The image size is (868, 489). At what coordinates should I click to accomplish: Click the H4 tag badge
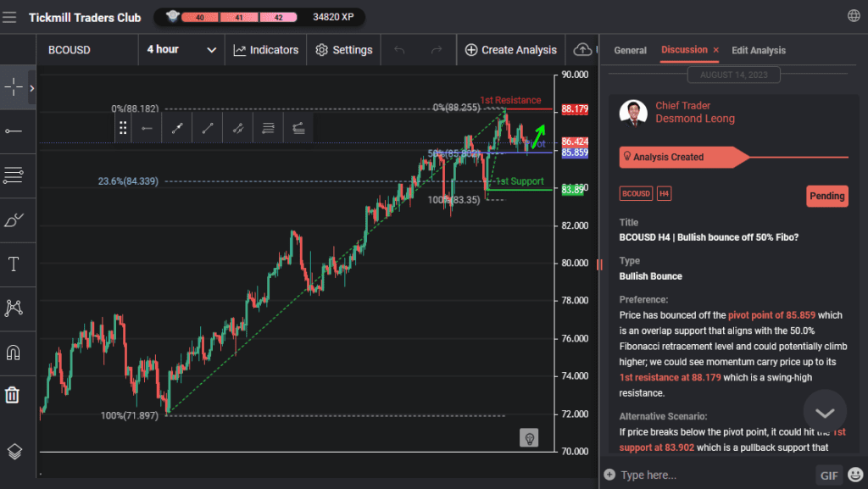coord(664,193)
